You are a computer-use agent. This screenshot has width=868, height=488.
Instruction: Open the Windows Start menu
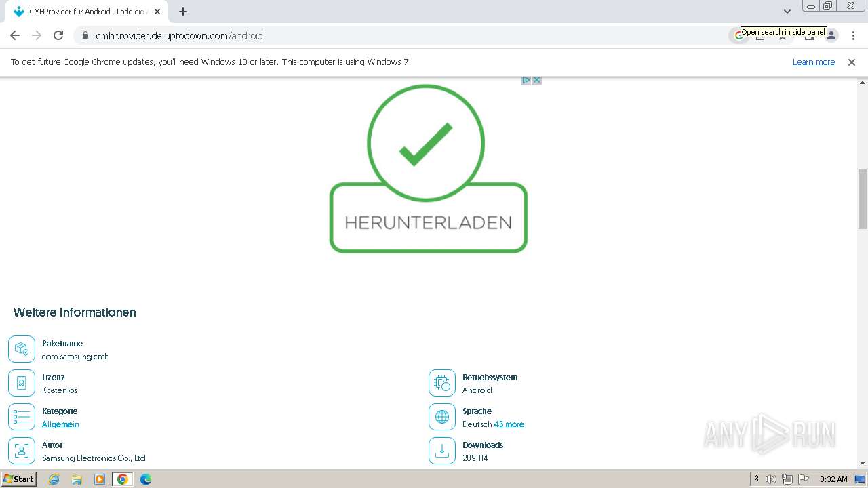(18, 479)
